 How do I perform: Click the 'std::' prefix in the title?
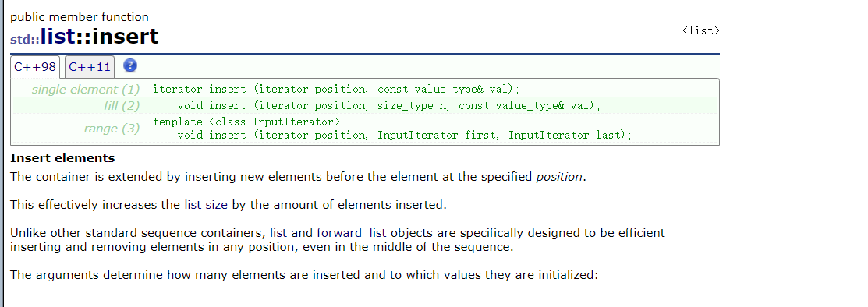tap(25, 39)
